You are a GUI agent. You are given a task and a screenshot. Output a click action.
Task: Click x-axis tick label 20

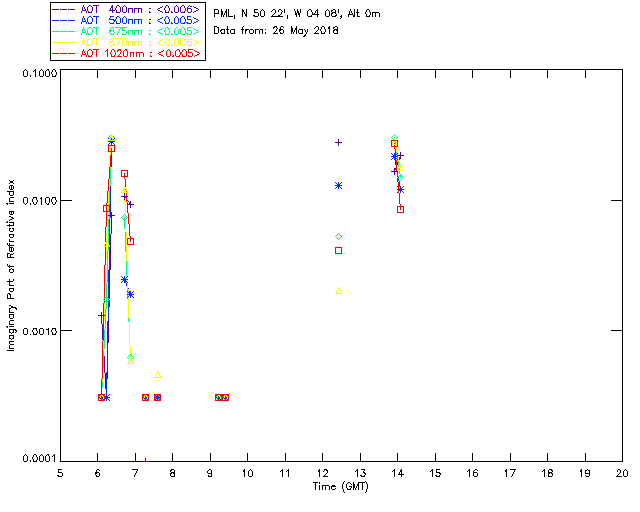(x=622, y=473)
